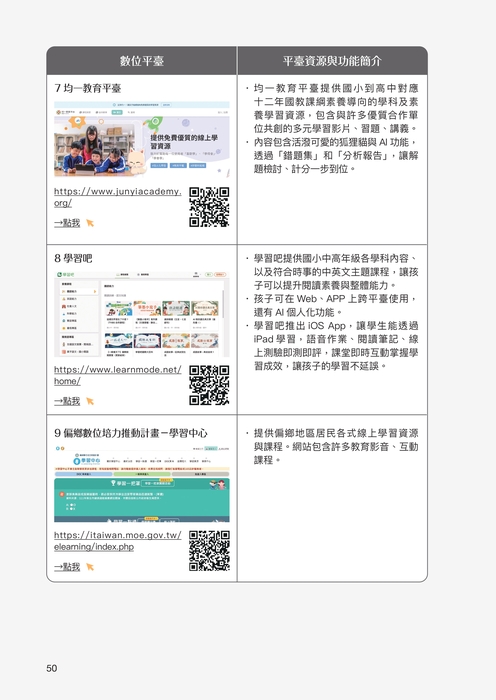Open the 學習吧 website screenshot thumbnail

142,314
